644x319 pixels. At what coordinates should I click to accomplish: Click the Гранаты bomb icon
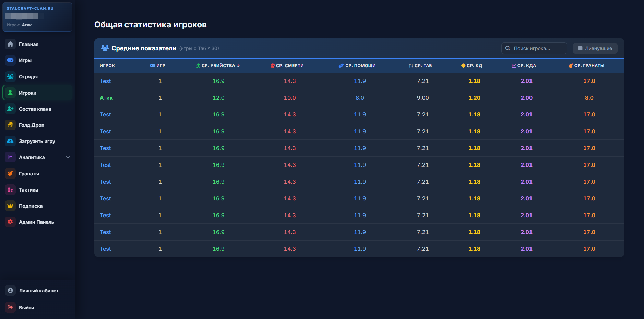click(10, 174)
